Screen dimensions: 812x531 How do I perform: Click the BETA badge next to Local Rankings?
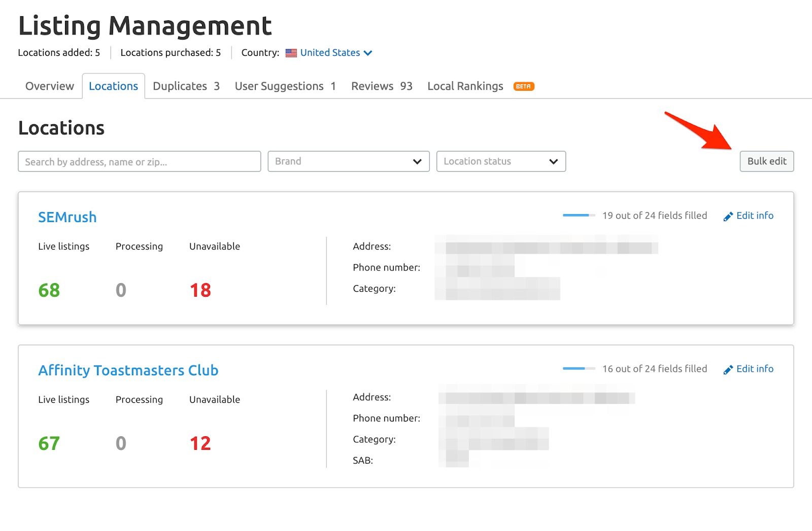click(524, 86)
